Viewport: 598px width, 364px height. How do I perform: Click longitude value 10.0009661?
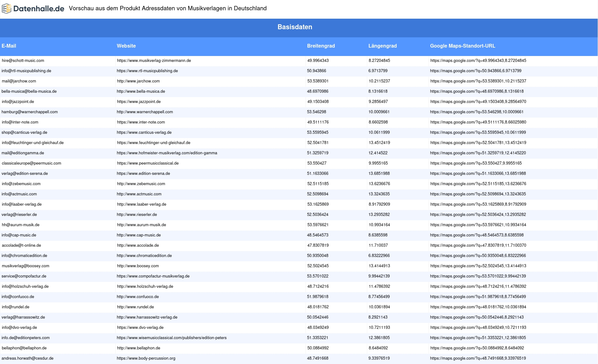tap(379, 112)
